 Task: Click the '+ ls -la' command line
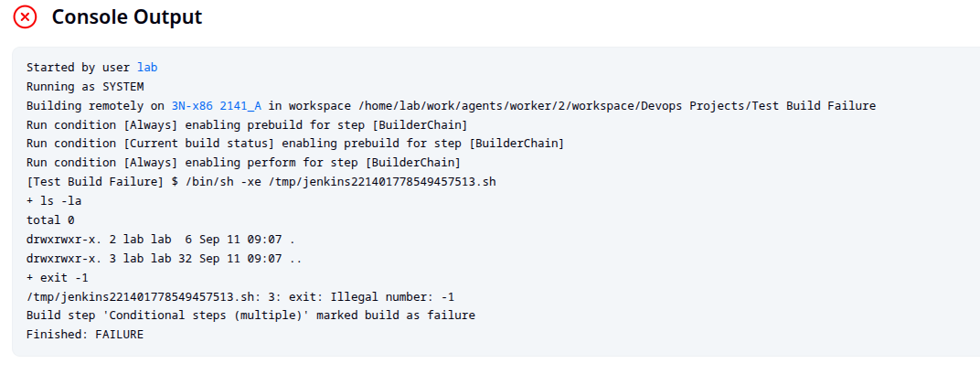pyautogui.click(x=54, y=200)
